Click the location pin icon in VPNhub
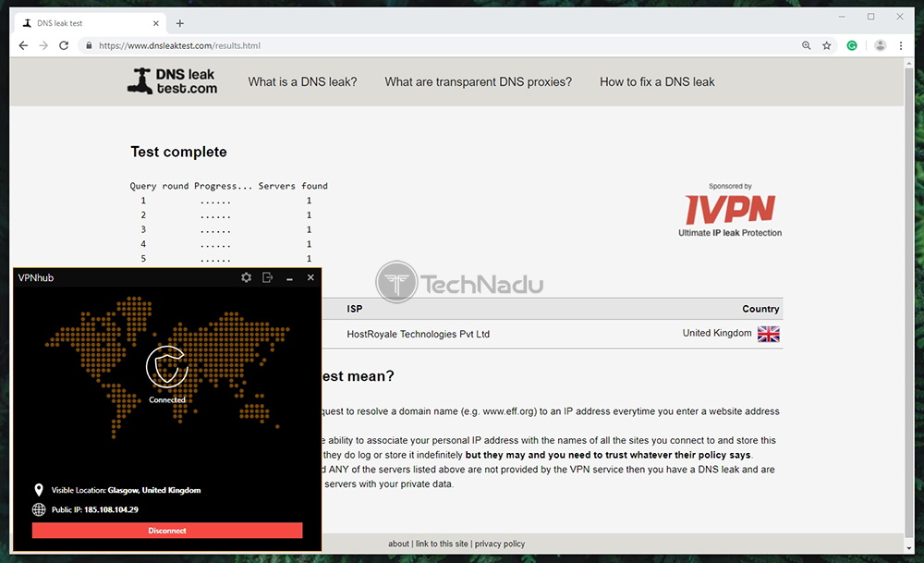The height and width of the screenshot is (563, 924). 39,490
